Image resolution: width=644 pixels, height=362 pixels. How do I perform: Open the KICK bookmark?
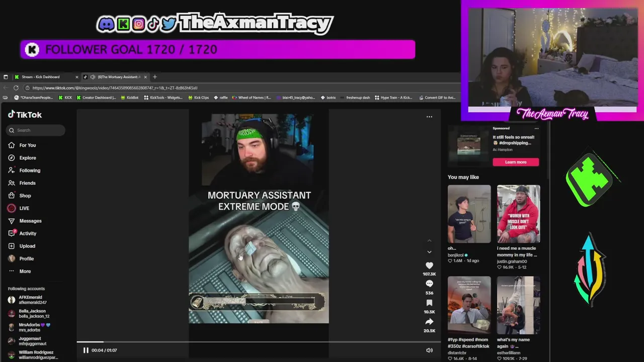pos(65,98)
